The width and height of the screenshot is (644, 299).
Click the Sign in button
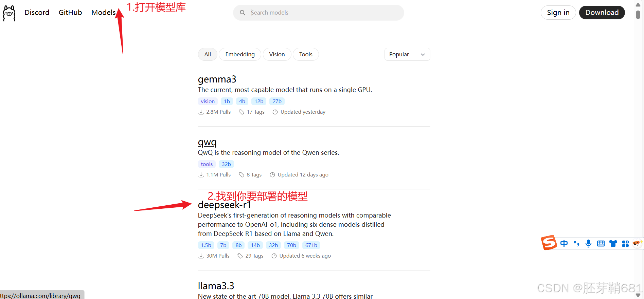[558, 13]
